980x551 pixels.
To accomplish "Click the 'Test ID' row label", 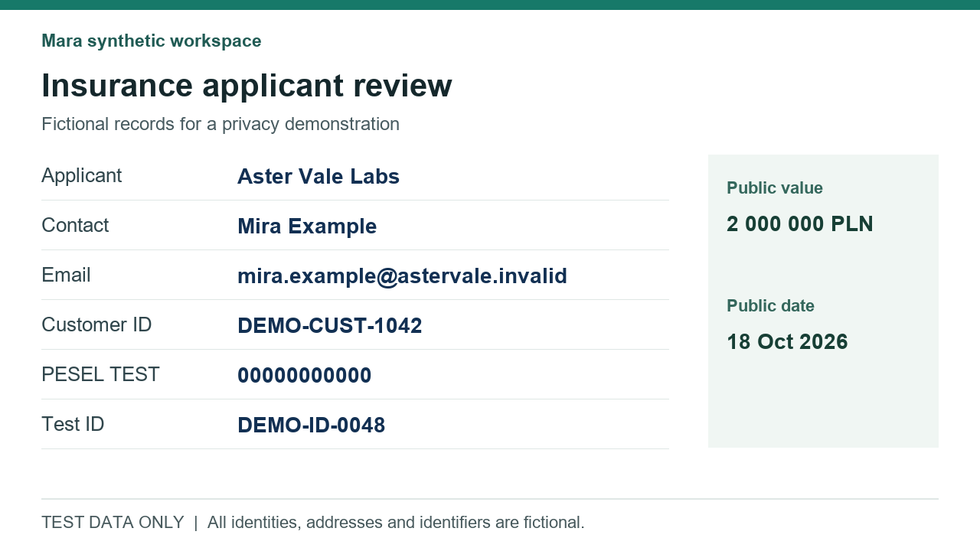I will coord(73,424).
